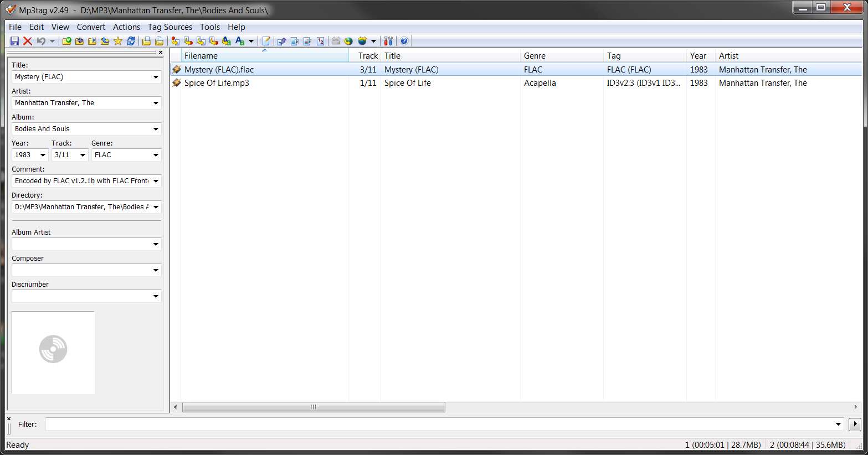
Task: Open the Artist field dropdown arrow
Action: coord(156,103)
